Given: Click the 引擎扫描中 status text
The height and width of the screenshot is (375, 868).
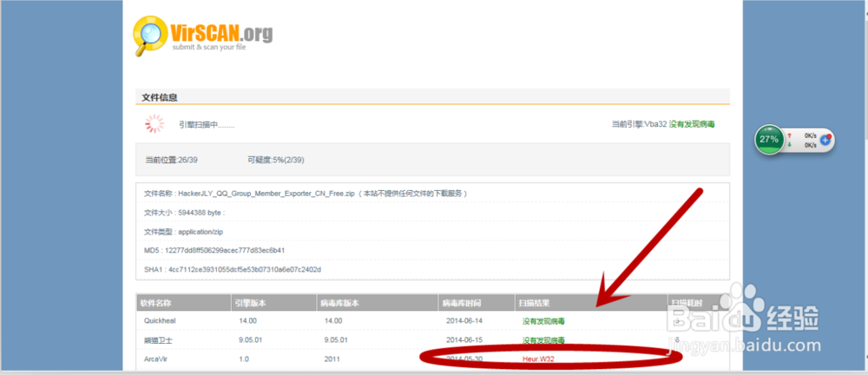Looking at the screenshot, I should (x=207, y=125).
